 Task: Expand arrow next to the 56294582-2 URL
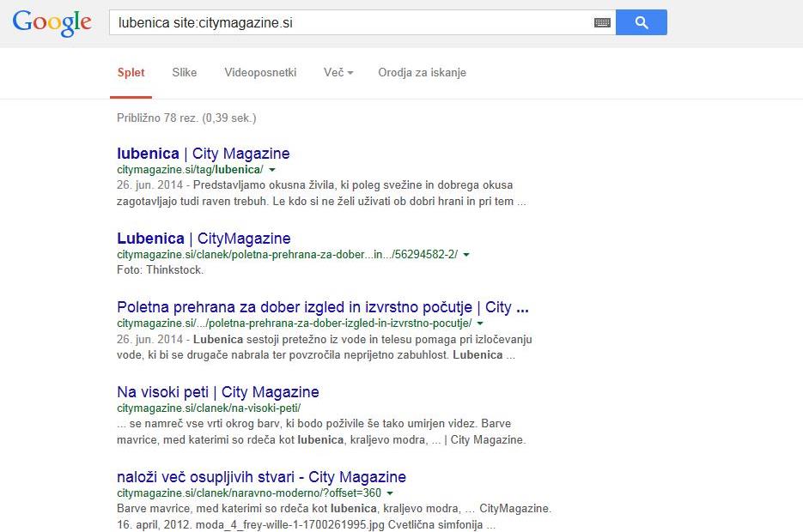click(466, 255)
